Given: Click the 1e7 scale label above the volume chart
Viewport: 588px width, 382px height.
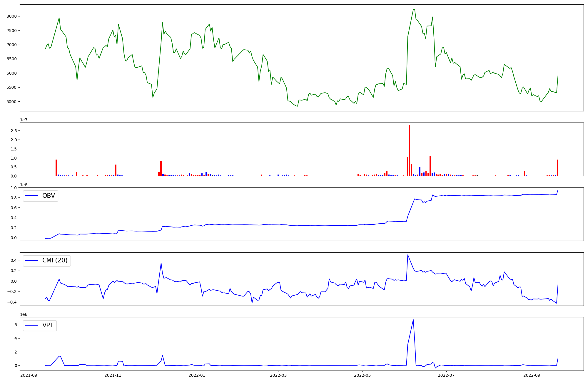Looking at the screenshot, I should pos(24,120).
